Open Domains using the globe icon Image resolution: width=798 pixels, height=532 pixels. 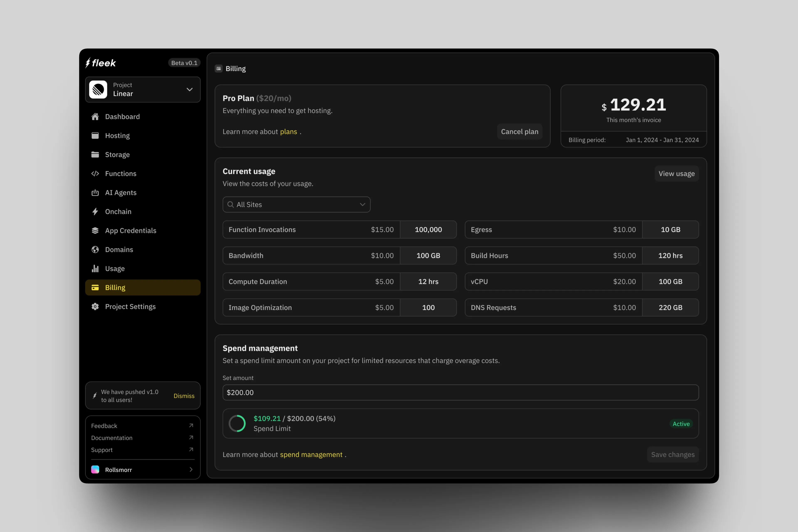coord(95,249)
